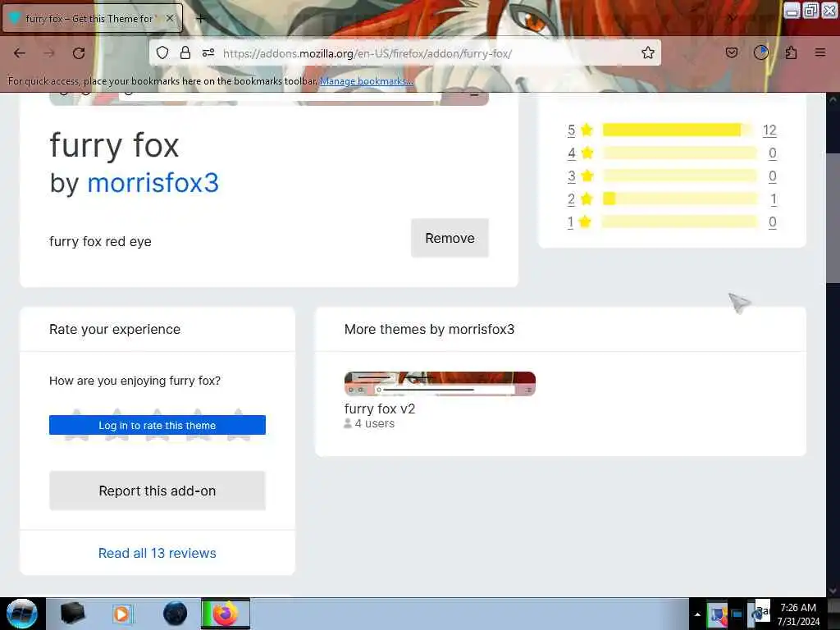Show hidden system tray icons
Image resolution: width=840 pixels, height=630 pixels.
(697, 614)
